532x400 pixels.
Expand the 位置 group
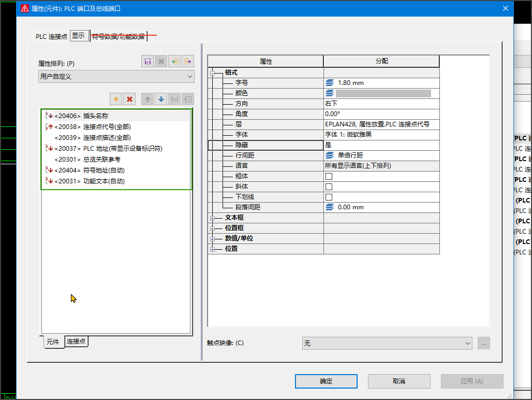[212, 249]
